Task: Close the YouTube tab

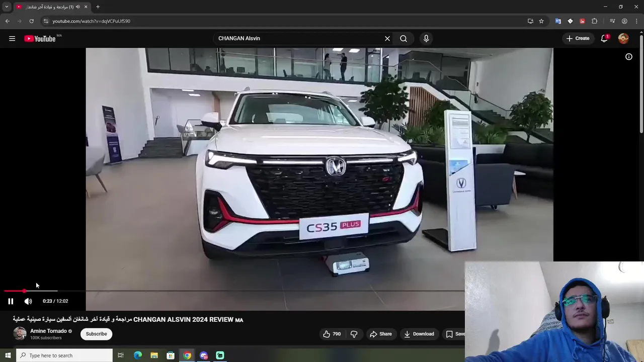Action: [86, 7]
